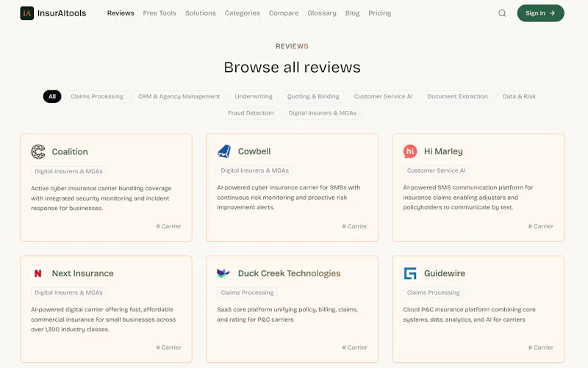Open the Guidewire review title

[445, 273]
